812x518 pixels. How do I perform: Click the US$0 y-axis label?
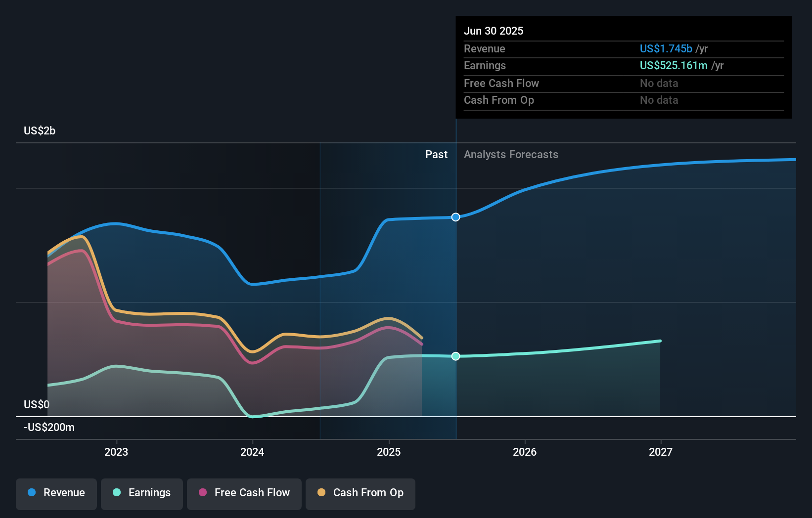pos(37,404)
